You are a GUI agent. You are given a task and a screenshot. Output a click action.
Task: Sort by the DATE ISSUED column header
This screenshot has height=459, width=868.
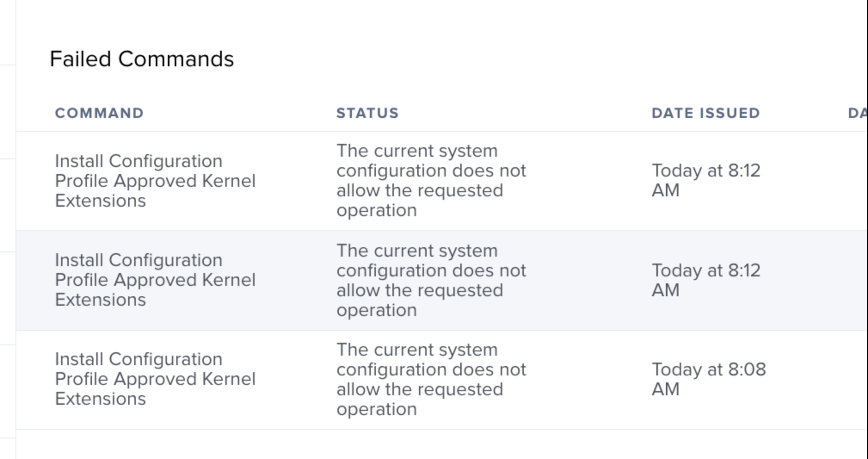(x=705, y=113)
